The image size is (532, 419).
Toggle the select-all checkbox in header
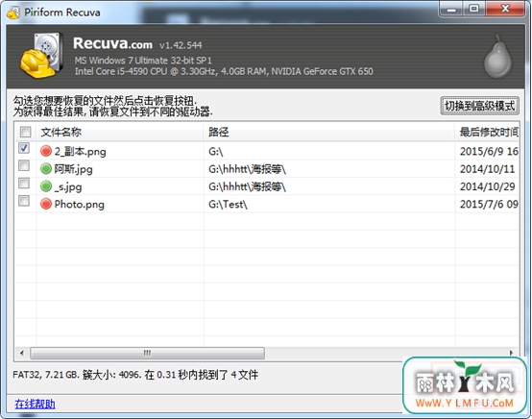point(25,132)
